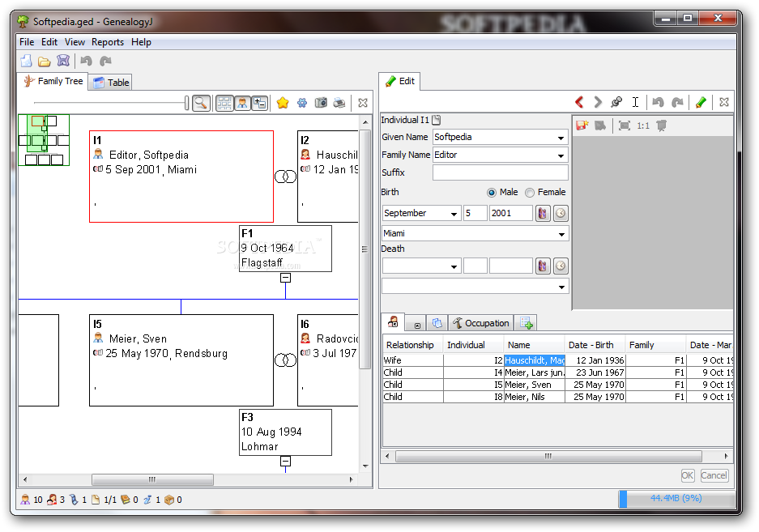The image size is (759, 532).
Task: Open the Reports menu
Action: coord(108,42)
